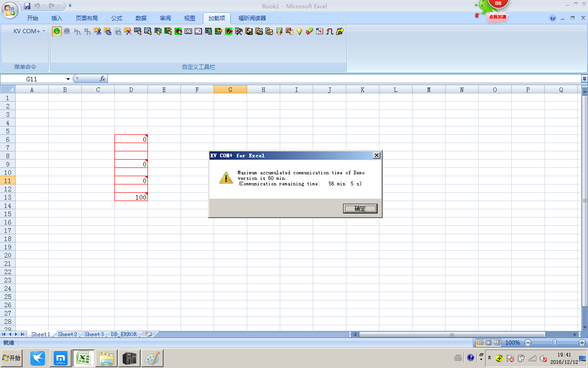Switch to Page Layout view

488,343
